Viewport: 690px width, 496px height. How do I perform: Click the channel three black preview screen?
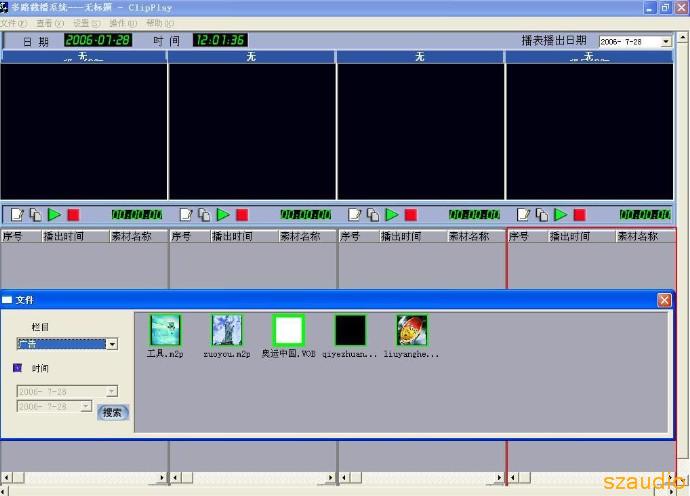[421, 132]
